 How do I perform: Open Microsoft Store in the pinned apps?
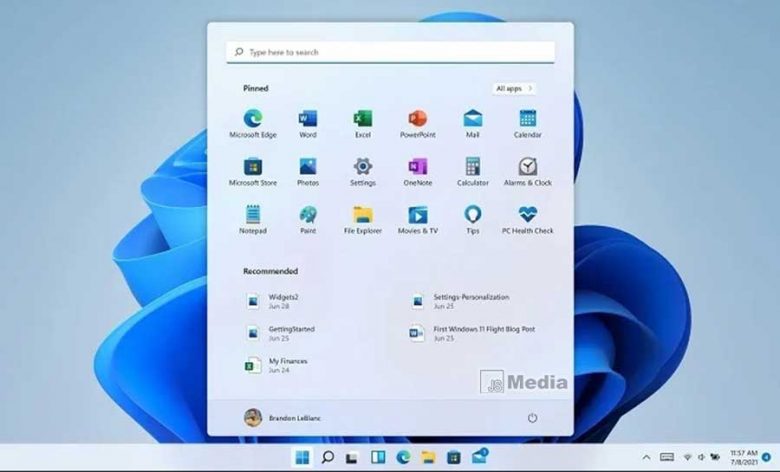pos(253,172)
